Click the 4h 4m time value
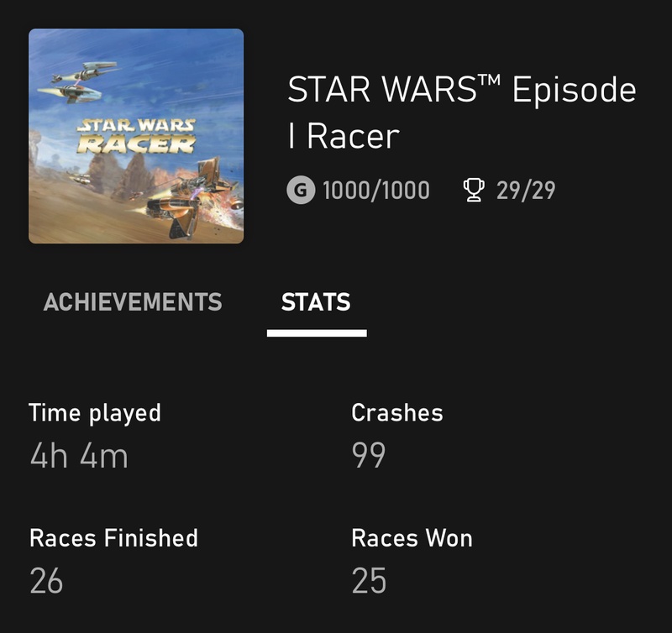The width and height of the screenshot is (672, 633). [x=78, y=456]
